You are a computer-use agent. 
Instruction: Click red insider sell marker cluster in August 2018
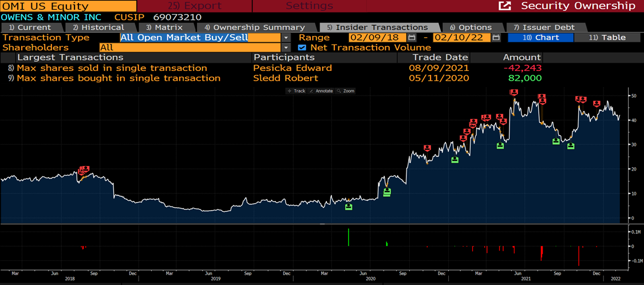coord(84,169)
